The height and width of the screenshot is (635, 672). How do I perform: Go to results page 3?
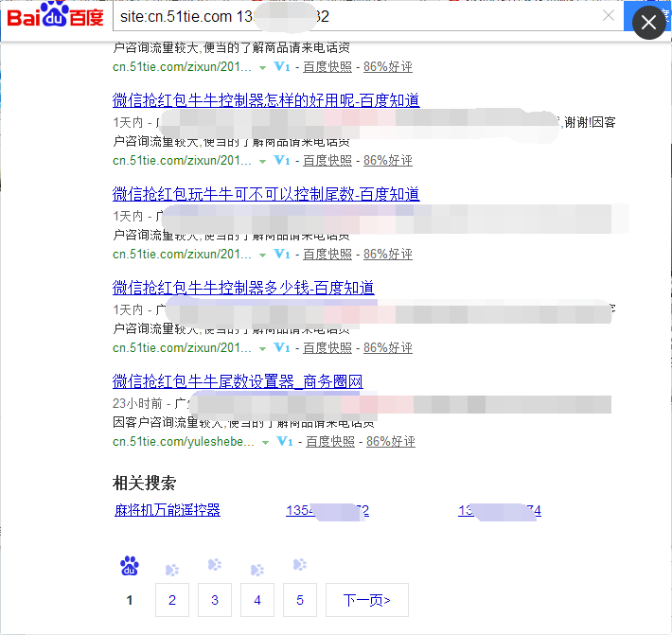[215, 600]
